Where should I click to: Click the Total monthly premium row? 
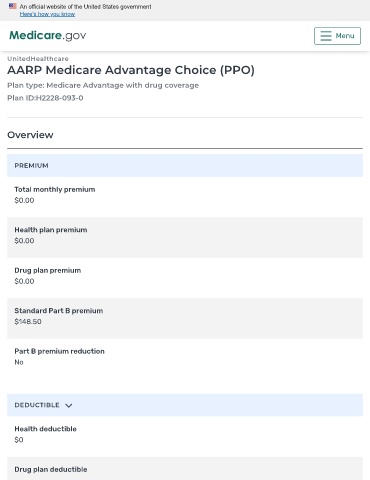(185, 195)
